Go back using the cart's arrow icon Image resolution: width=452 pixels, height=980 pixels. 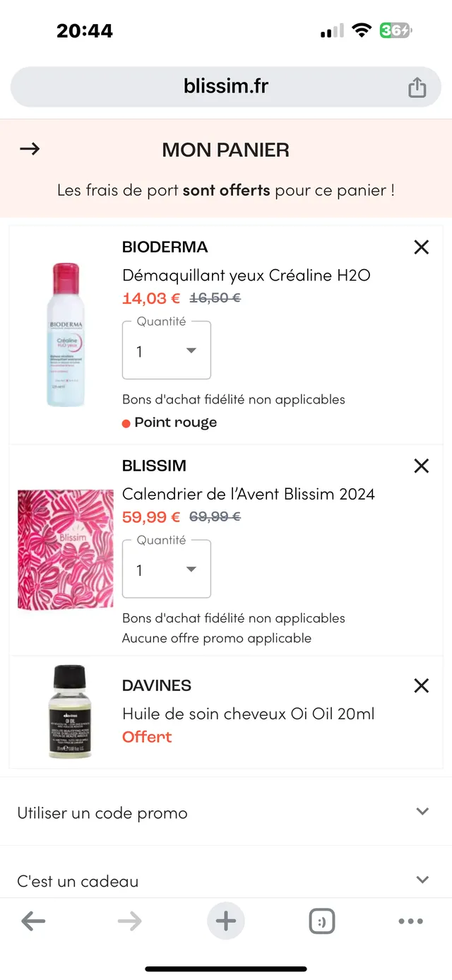coord(29,149)
